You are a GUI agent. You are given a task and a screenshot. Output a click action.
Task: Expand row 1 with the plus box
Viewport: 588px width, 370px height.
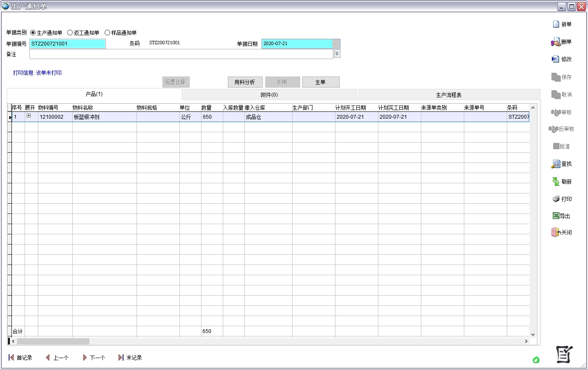[29, 116]
